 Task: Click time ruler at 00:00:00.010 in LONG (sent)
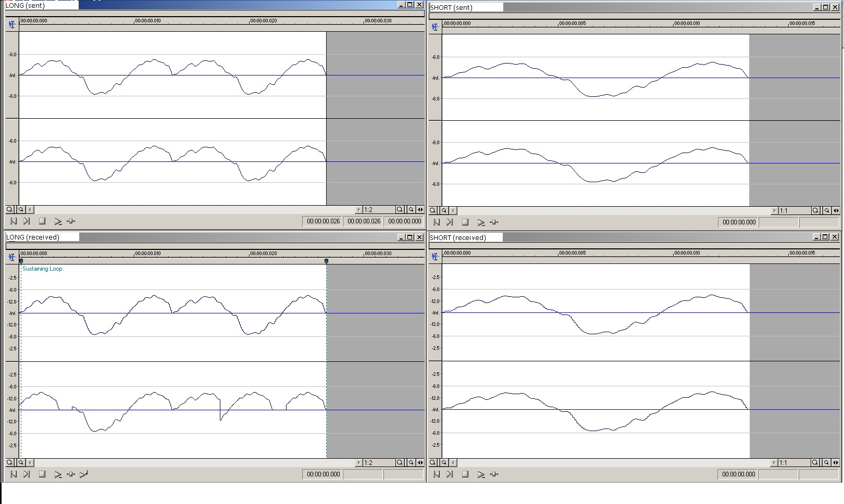click(x=148, y=21)
